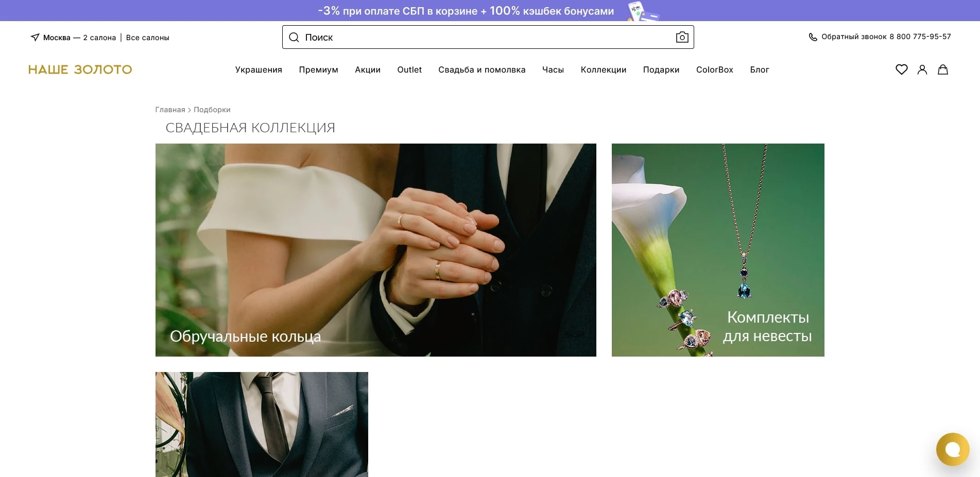980x477 pixels.
Task: Open the user account profile icon
Action: pyautogui.click(x=922, y=69)
